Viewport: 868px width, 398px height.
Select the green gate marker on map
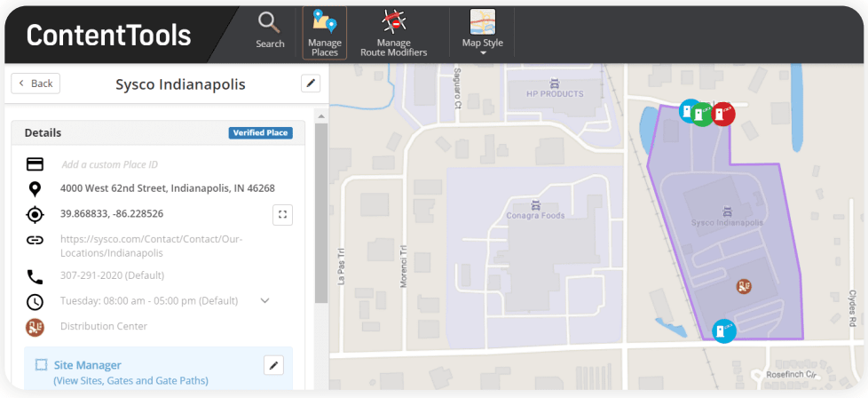click(703, 114)
